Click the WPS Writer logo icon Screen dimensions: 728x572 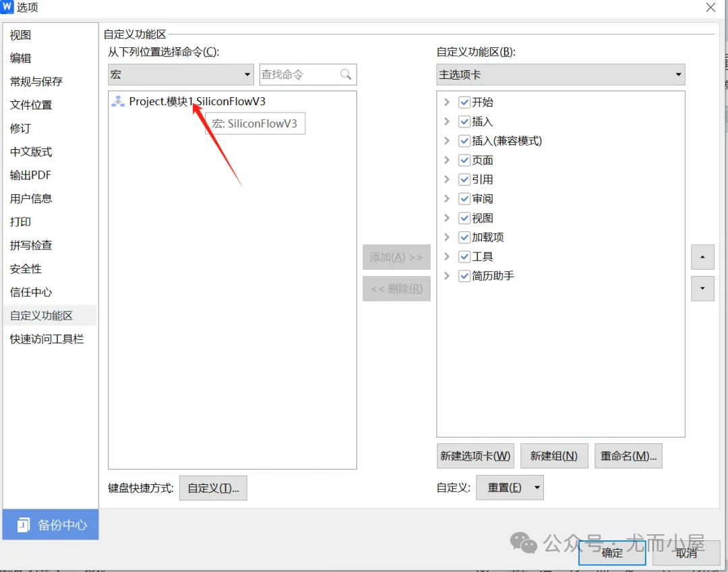tap(7, 7)
